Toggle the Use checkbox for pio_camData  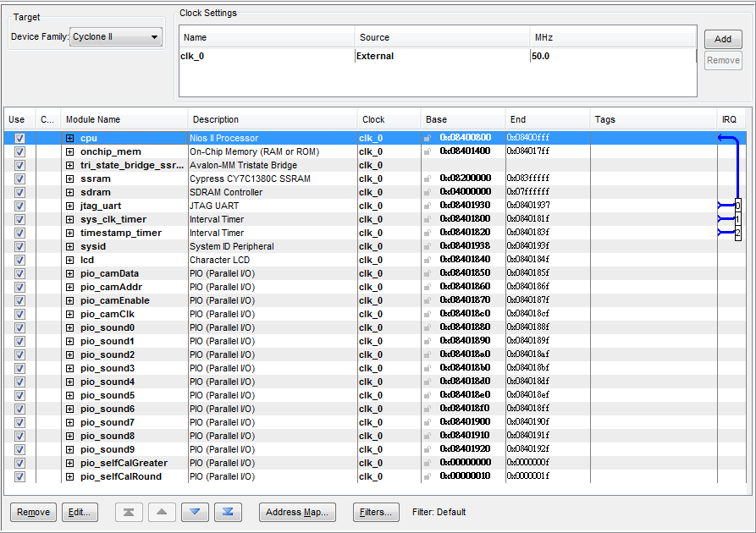[19, 273]
